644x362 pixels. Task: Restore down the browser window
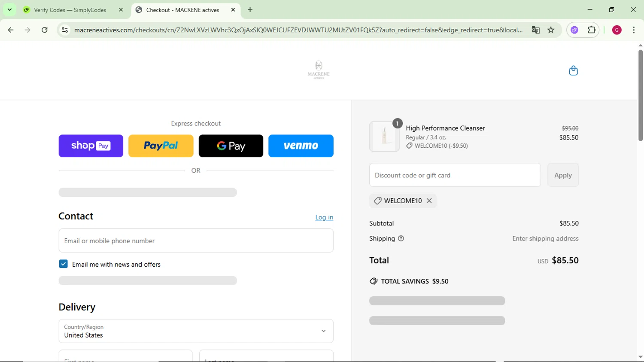coord(611,9)
